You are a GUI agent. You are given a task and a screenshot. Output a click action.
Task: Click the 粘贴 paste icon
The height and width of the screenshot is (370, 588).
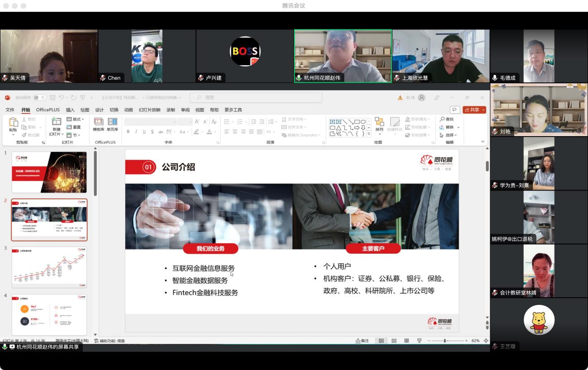(13, 122)
